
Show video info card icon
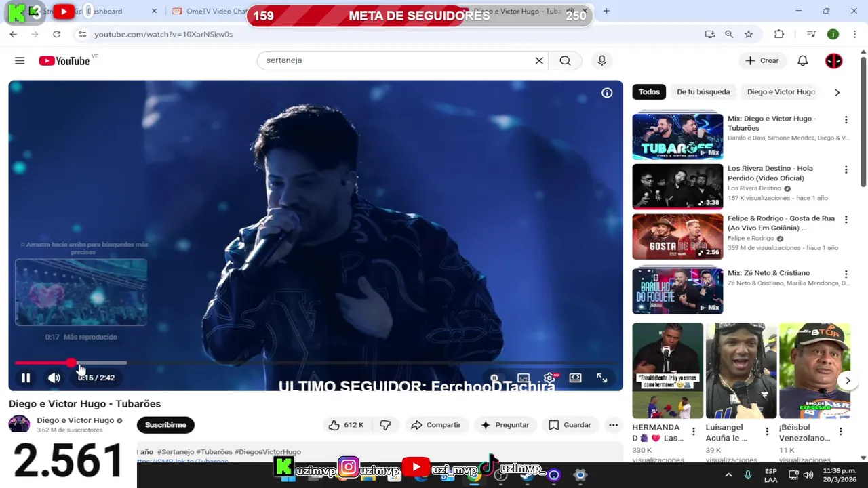tap(607, 93)
